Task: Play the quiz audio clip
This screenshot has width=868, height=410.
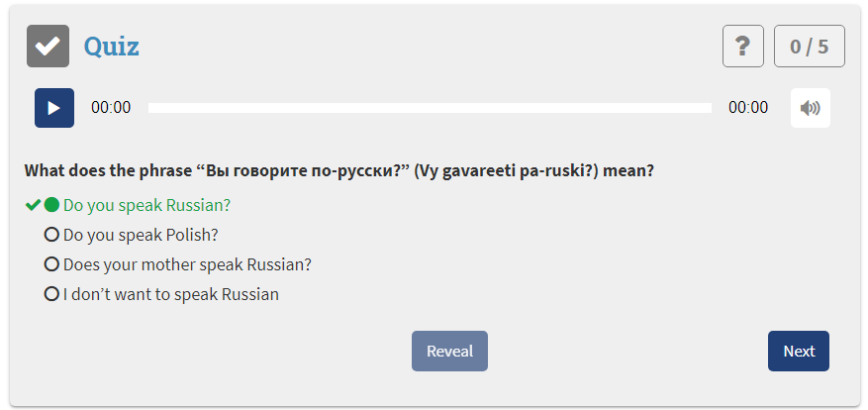Action: 54,108
